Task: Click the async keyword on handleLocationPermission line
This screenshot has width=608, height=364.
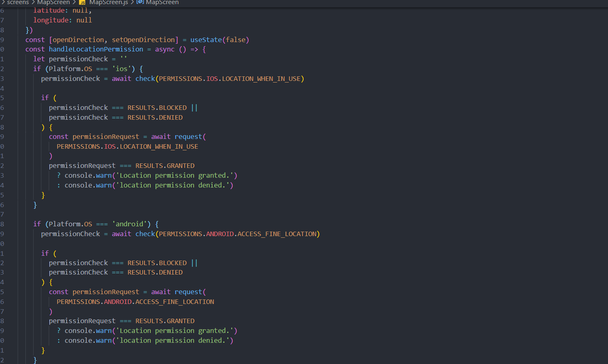Action: (165, 49)
